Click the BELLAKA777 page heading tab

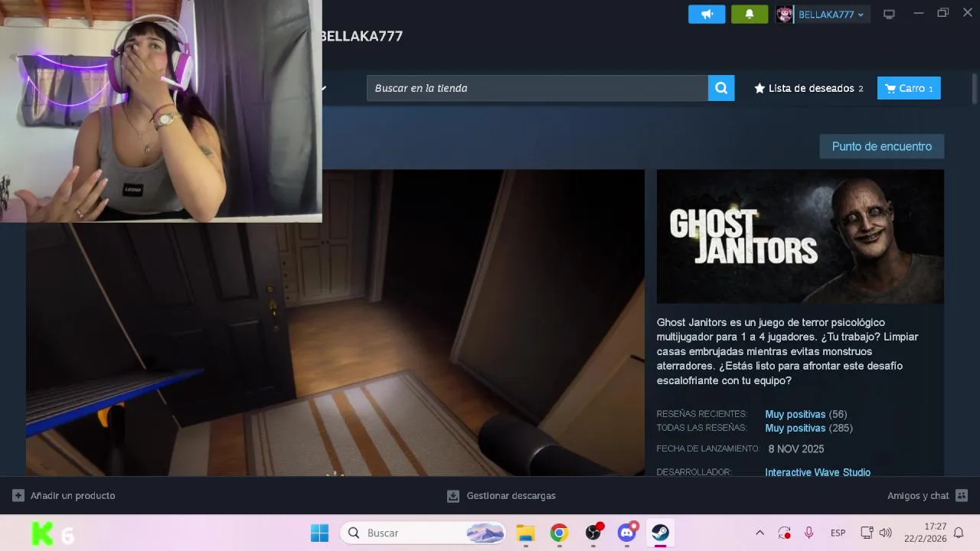point(361,36)
